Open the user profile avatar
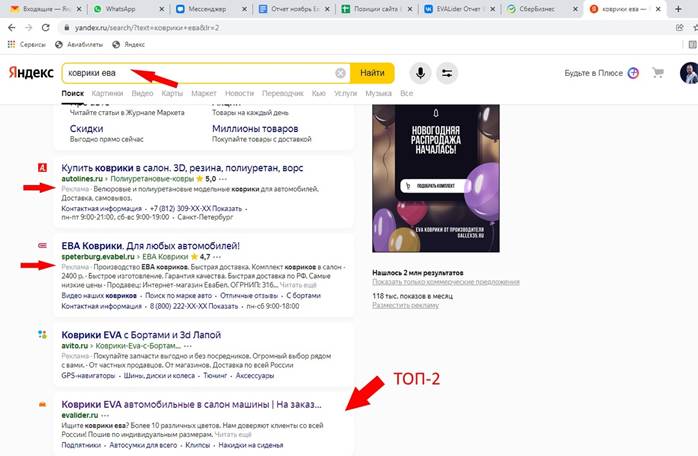The height and width of the screenshot is (456, 698). click(689, 73)
